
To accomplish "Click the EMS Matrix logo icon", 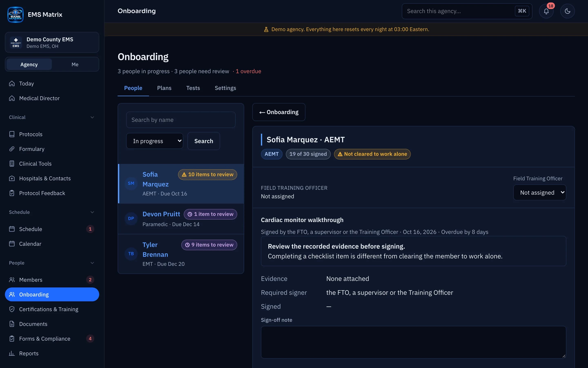I will [x=15, y=15].
